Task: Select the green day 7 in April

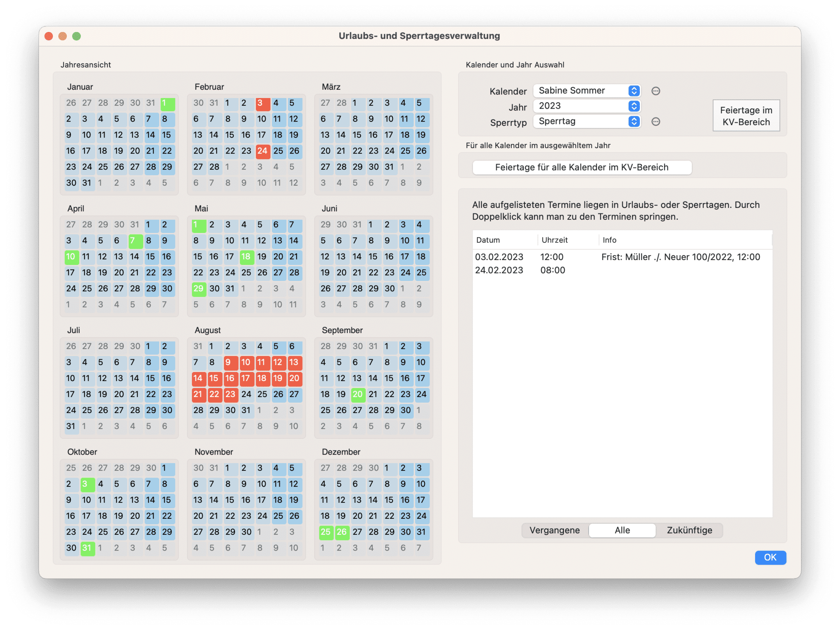Action: coord(135,241)
